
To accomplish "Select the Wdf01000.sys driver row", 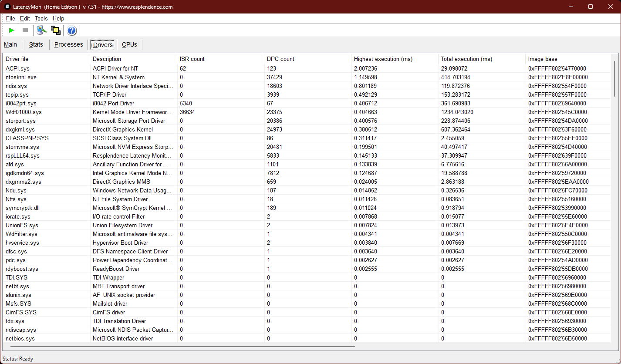I will pyautogui.click(x=24, y=112).
